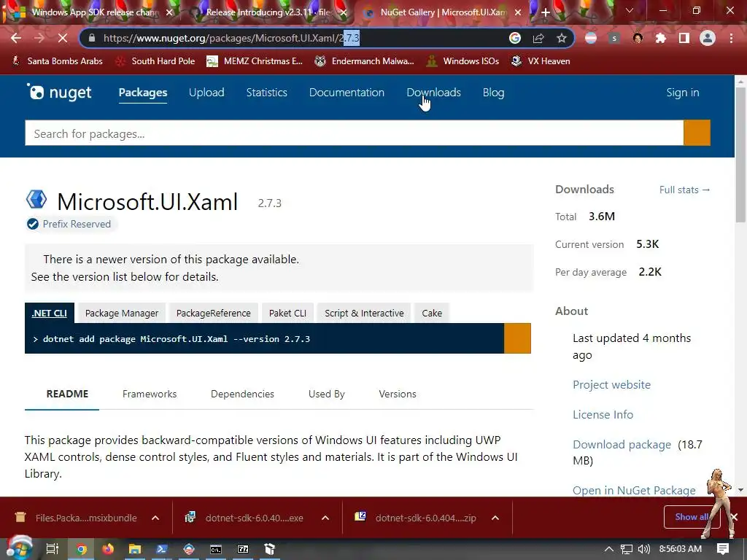747x560 pixels.
Task: Open File Explorer from the taskbar
Action: pyautogui.click(x=135, y=549)
